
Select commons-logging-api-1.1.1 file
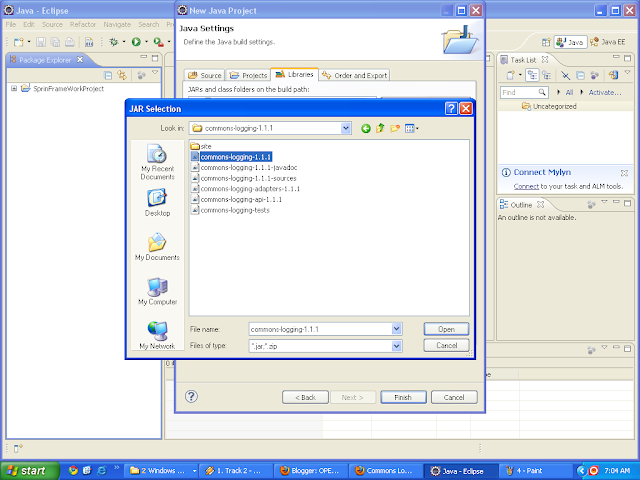(x=236, y=199)
